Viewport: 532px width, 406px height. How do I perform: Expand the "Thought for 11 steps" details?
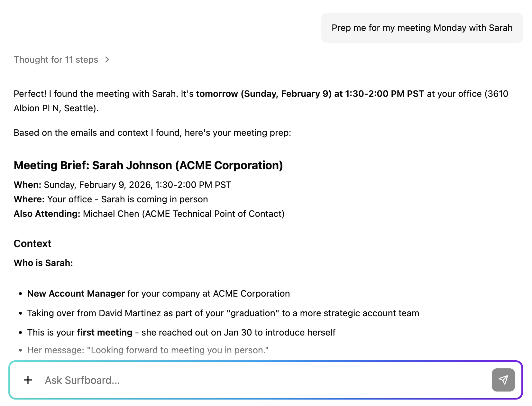[56, 60]
